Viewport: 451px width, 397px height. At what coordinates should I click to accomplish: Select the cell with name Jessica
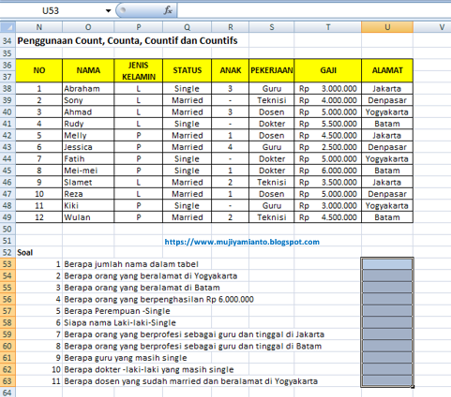[x=88, y=147]
